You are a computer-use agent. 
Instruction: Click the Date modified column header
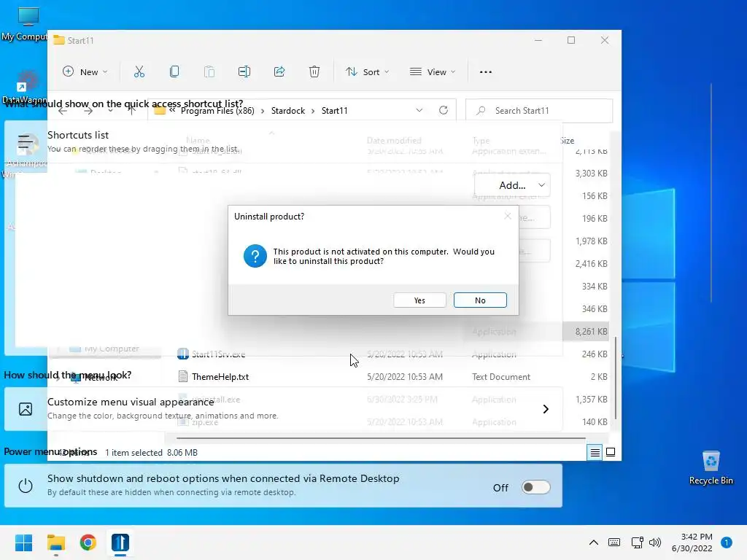point(394,141)
